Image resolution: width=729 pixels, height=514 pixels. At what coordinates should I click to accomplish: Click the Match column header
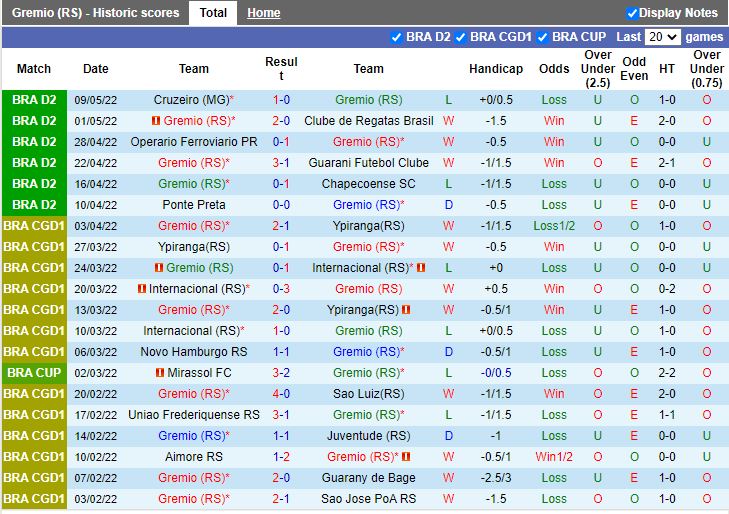[x=34, y=69]
